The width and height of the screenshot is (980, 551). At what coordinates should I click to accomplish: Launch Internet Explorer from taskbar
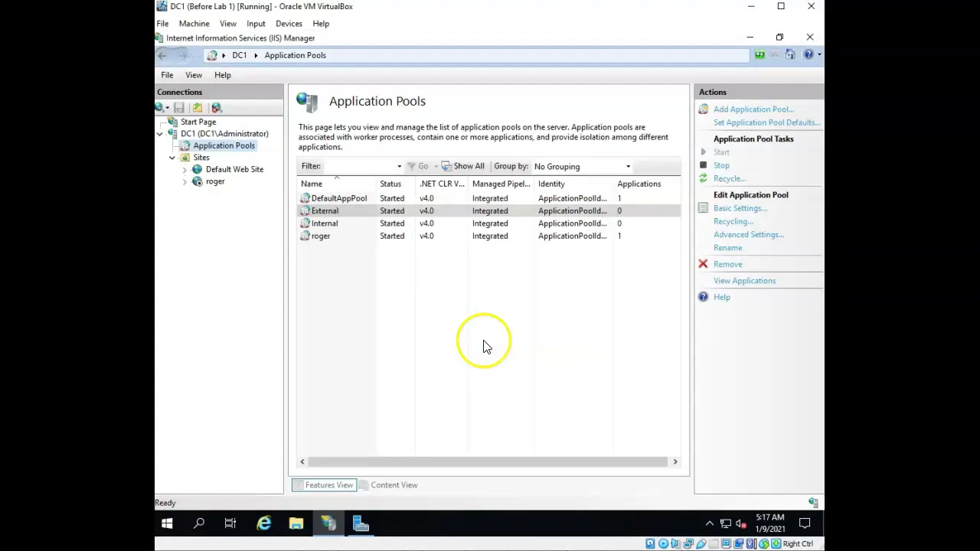click(x=263, y=523)
